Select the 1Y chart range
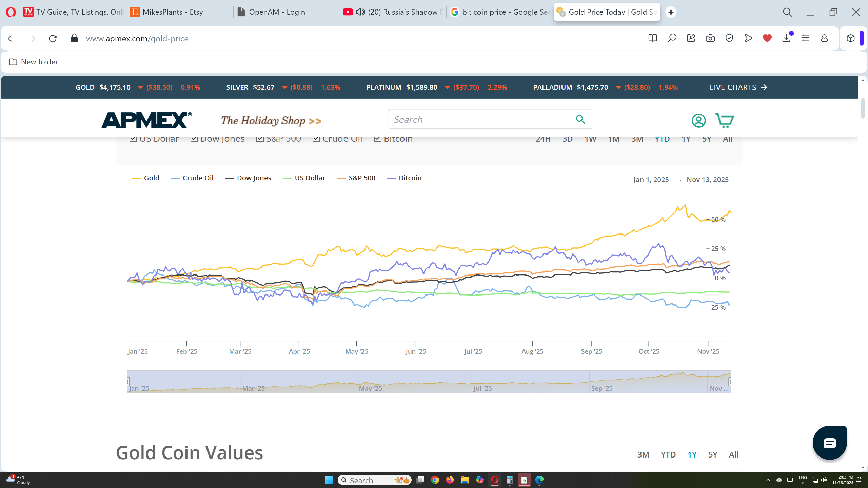The width and height of the screenshot is (868, 488). (x=686, y=139)
